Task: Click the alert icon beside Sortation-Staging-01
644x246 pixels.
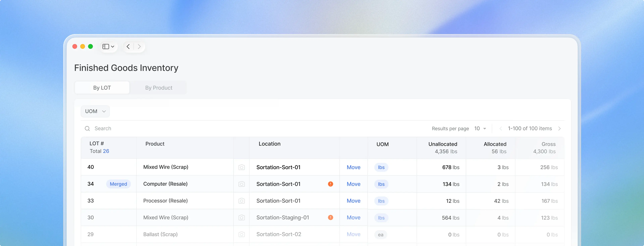Action: (331, 217)
